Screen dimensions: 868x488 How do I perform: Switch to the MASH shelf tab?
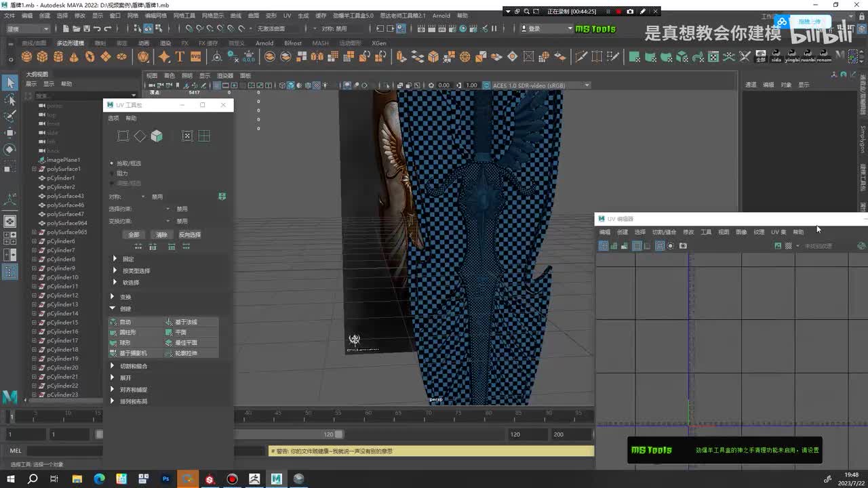[x=320, y=43]
